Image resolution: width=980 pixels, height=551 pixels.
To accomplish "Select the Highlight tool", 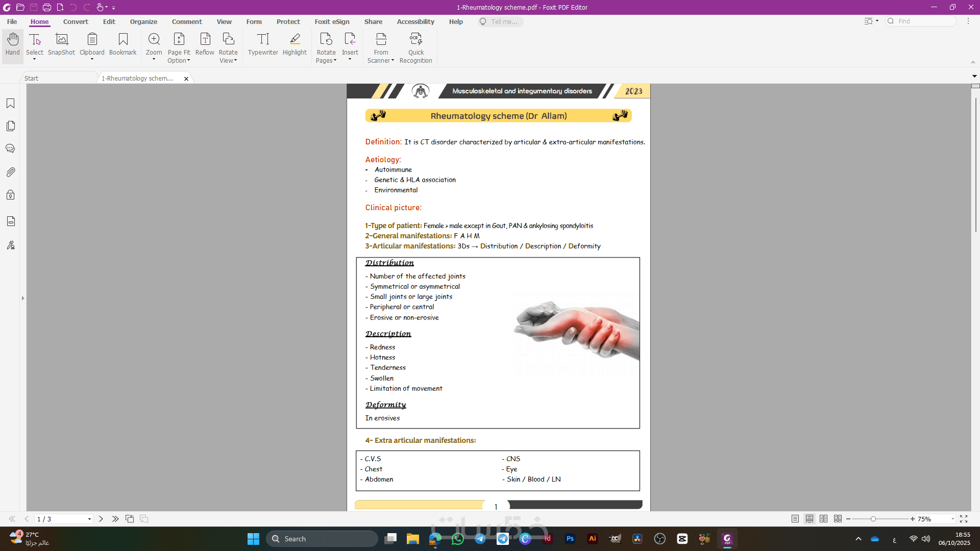I will pos(295,44).
